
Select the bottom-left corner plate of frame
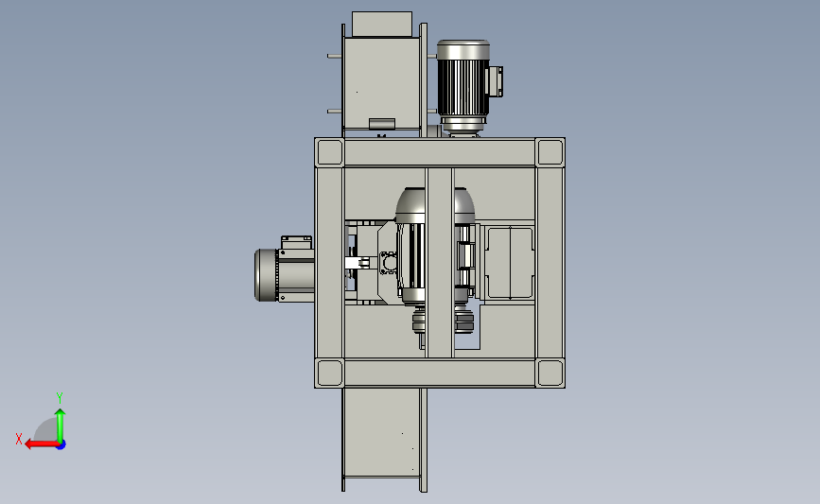click(329, 374)
